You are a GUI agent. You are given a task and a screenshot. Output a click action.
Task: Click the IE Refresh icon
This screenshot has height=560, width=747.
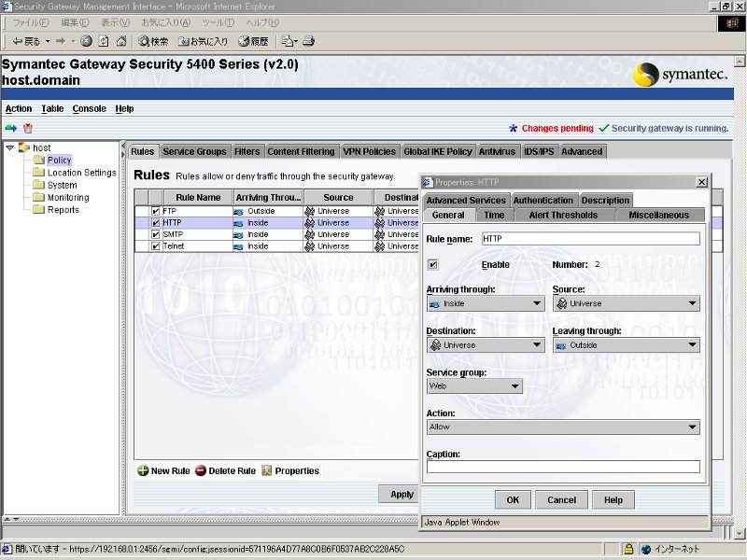click(x=104, y=41)
